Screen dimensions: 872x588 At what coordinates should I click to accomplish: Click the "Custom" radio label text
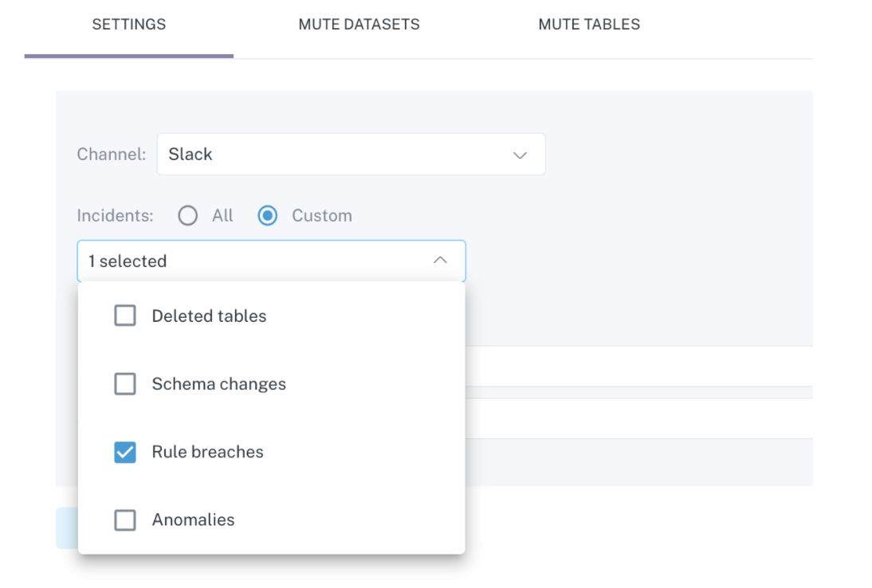[x=321, y=216]
